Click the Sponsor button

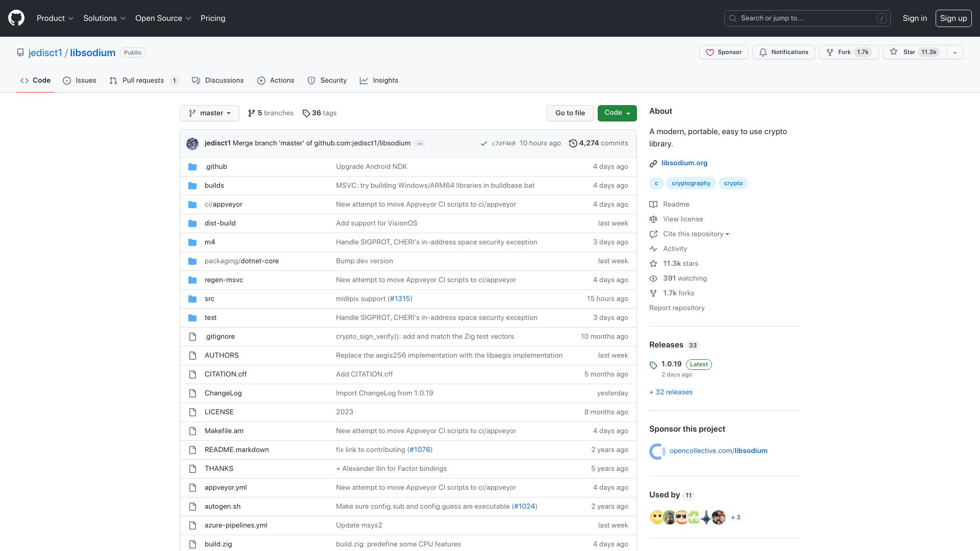(723, 52)
